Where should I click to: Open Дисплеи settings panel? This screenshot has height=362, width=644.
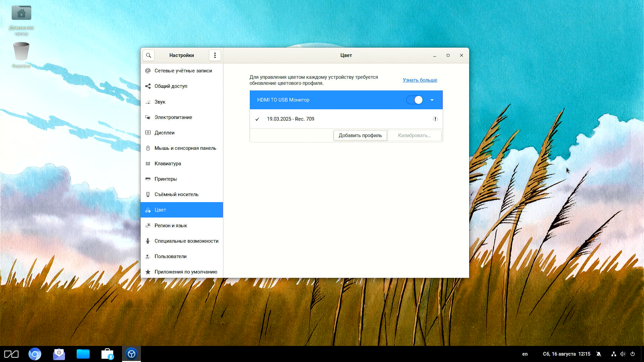[164, 133]
